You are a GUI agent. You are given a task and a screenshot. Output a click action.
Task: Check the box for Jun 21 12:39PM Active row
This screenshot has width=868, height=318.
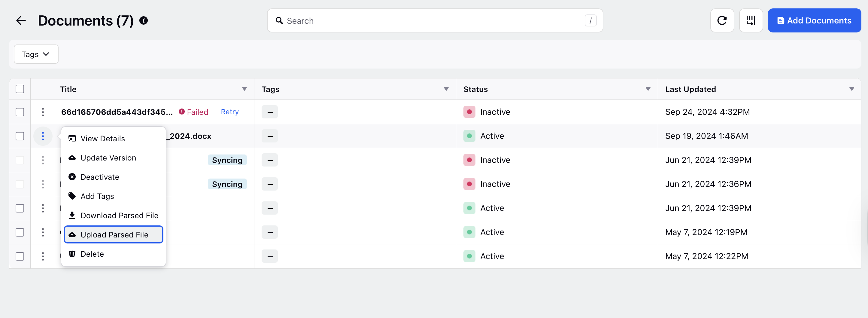click(20, 208)
